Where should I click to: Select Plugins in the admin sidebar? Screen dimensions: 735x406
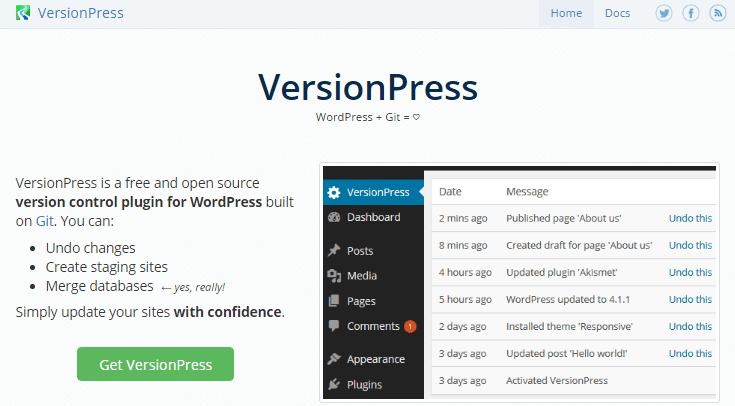[374, 384]
